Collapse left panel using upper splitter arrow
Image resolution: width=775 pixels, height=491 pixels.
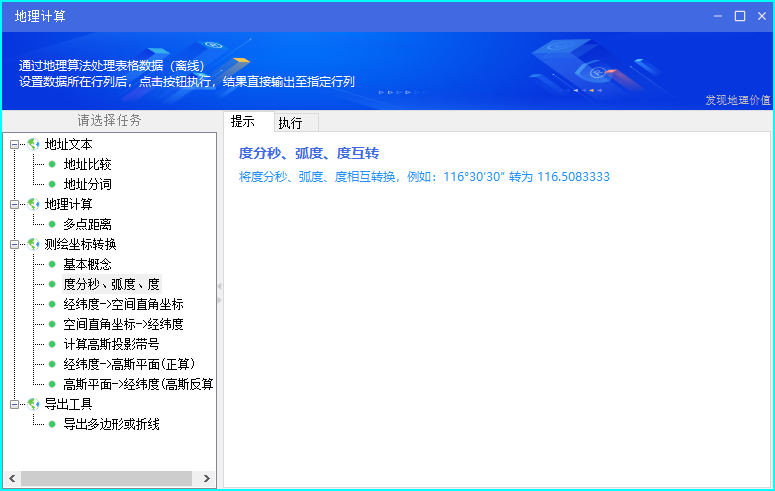coord(219,286)
